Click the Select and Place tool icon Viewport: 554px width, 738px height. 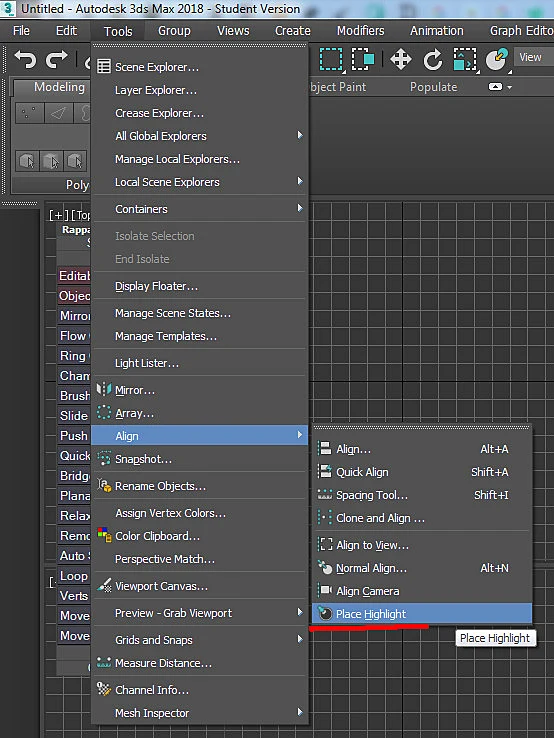tap(496, 60)
